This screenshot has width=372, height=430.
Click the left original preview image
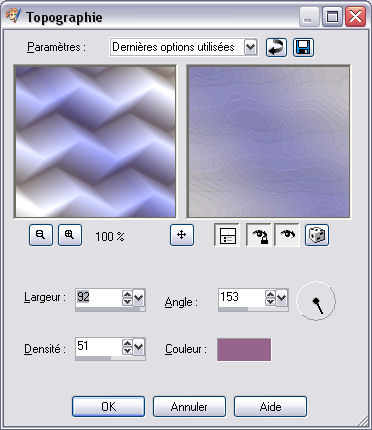pyautogui.click(x=95, y=142)
